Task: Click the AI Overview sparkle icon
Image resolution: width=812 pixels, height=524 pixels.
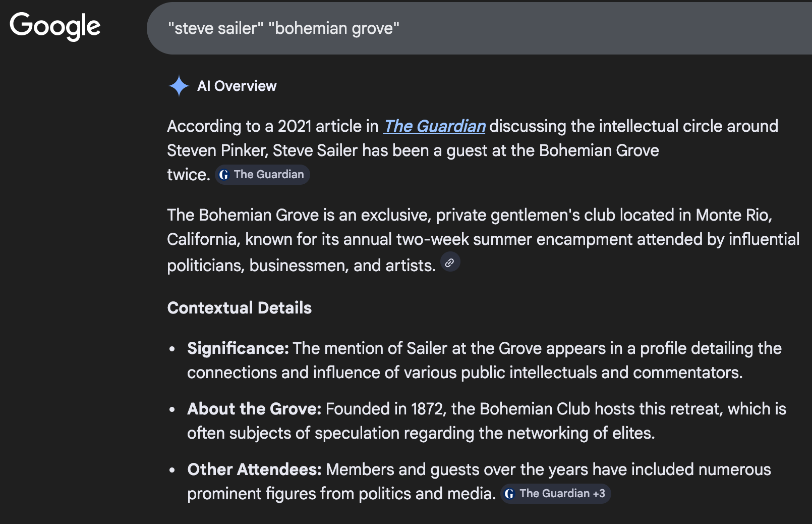Action: pyautogui.click(x=179, y=86)
